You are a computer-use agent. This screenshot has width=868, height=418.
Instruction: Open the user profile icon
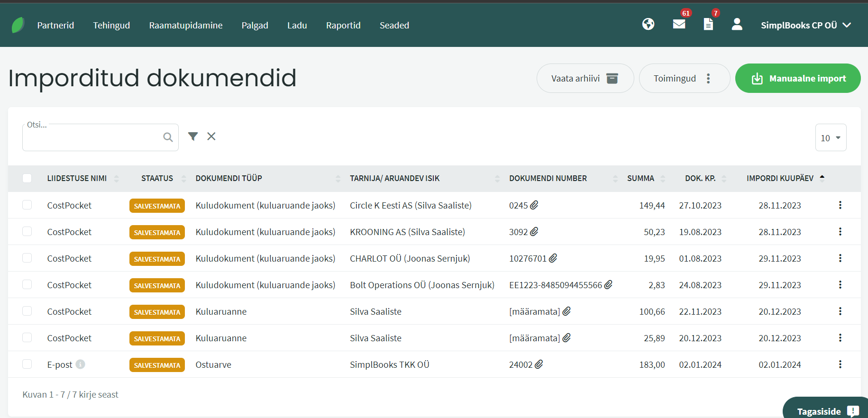click(737, 24)
